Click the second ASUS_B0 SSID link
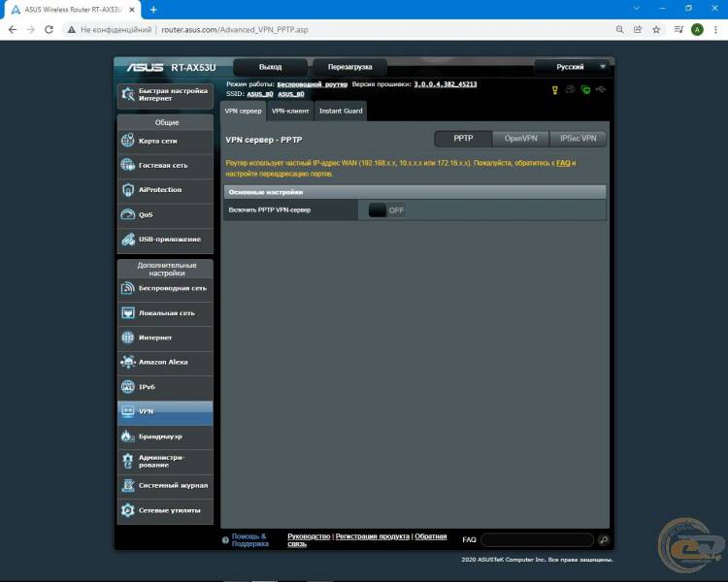Screen dimensions: 728x582 291,94
